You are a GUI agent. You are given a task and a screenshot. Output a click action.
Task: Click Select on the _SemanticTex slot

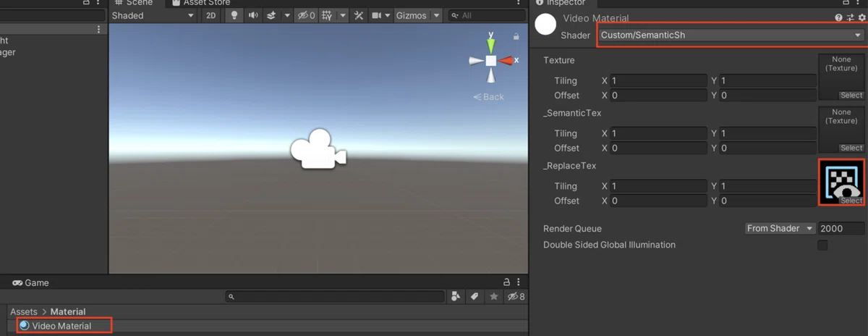point(851,148)
